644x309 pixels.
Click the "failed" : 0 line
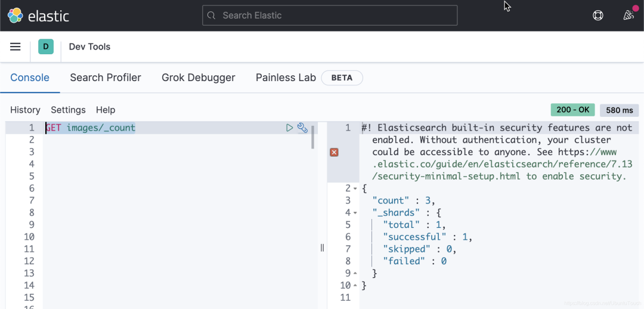coord(414,261)
